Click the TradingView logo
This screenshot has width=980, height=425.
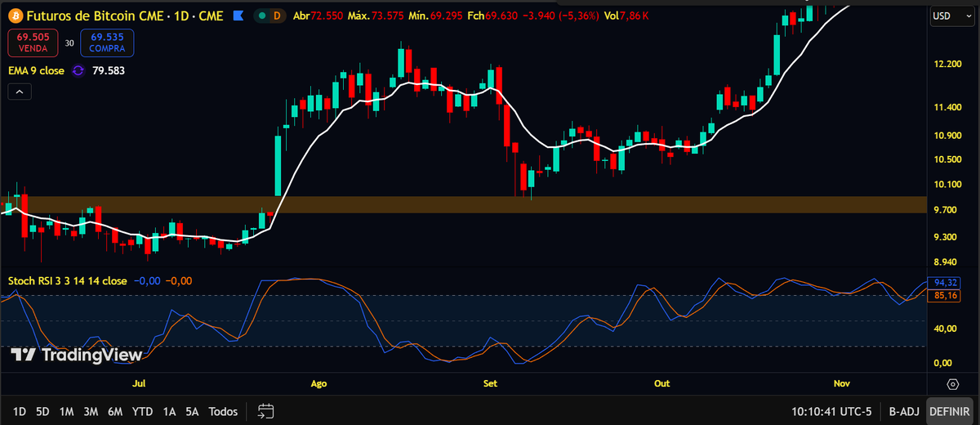[x=77, y=355]
